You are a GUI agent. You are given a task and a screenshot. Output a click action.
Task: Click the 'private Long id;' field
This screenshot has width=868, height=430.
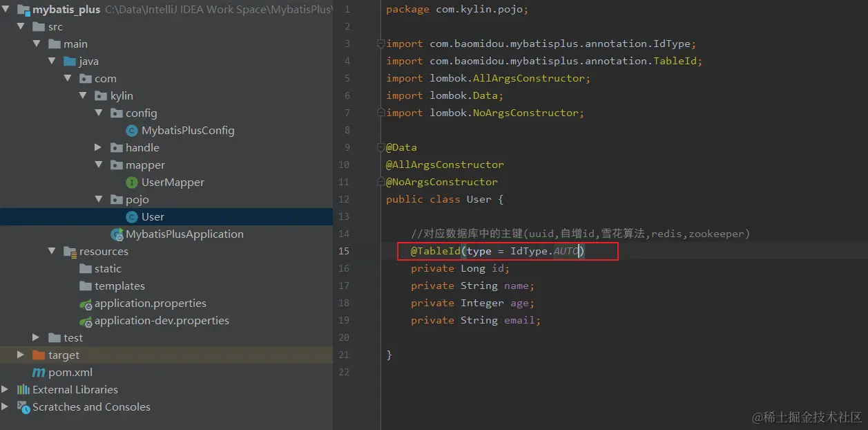[460, 268]
